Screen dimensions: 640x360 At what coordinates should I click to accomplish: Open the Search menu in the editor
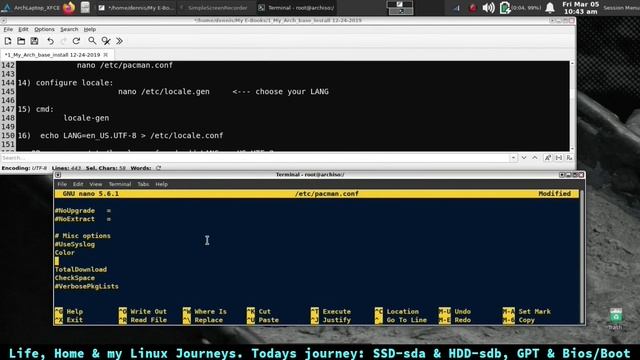click(x=69, y=29)
